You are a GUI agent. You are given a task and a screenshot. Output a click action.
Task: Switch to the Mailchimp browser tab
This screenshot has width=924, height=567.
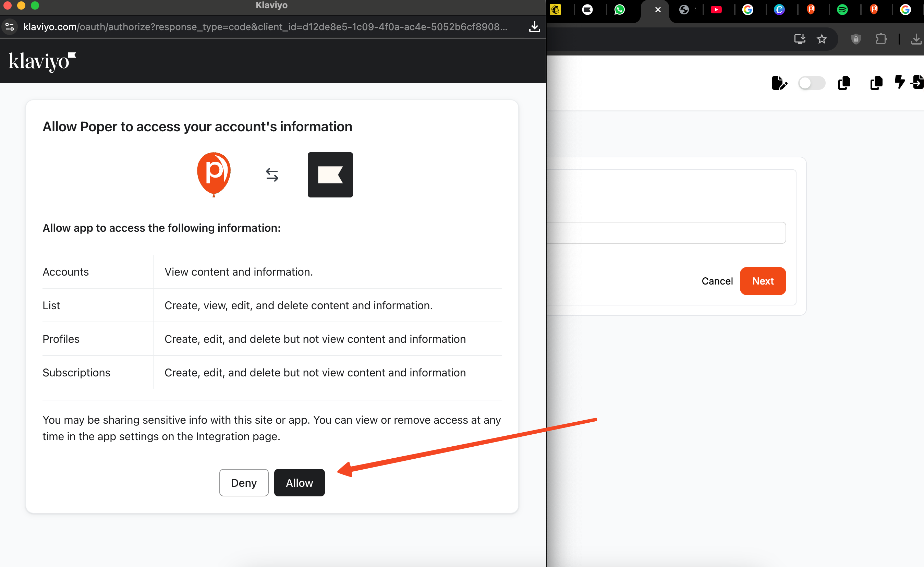point(555,10)
